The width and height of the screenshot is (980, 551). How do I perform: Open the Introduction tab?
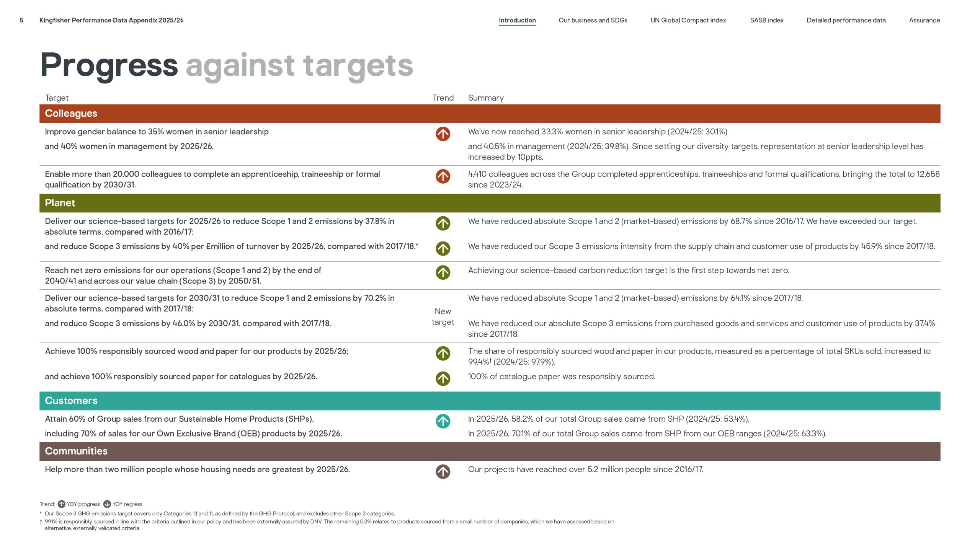coord(517,20)
